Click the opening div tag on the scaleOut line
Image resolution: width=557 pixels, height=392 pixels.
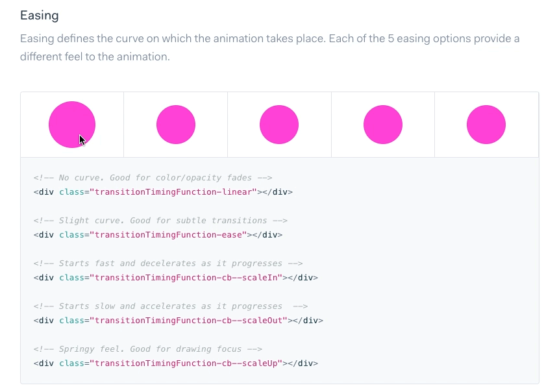[x=44, y=321]
